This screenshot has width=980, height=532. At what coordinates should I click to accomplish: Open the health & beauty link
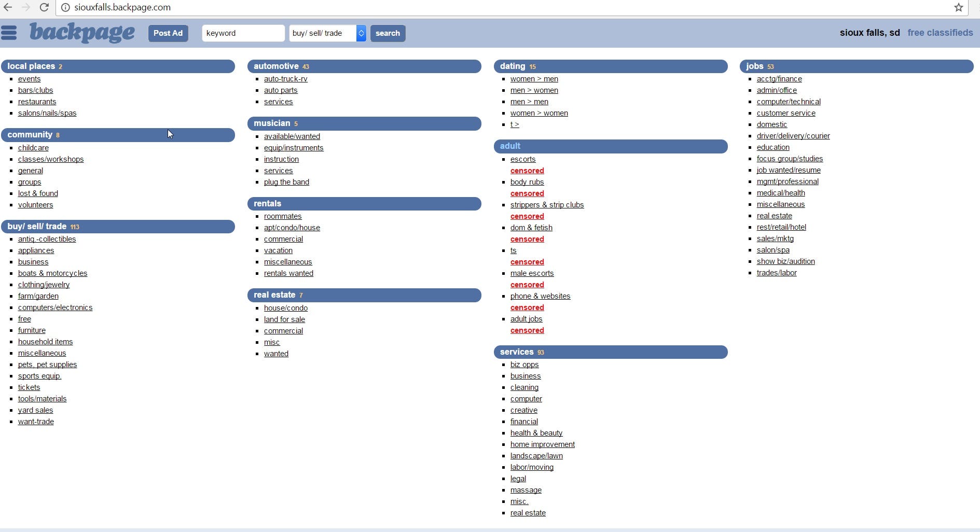pos(536,433)
